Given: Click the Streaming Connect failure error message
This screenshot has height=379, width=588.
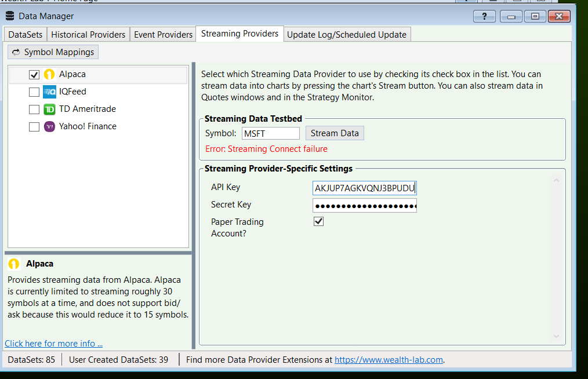Looking at the screenshot, I should point(266,149).
